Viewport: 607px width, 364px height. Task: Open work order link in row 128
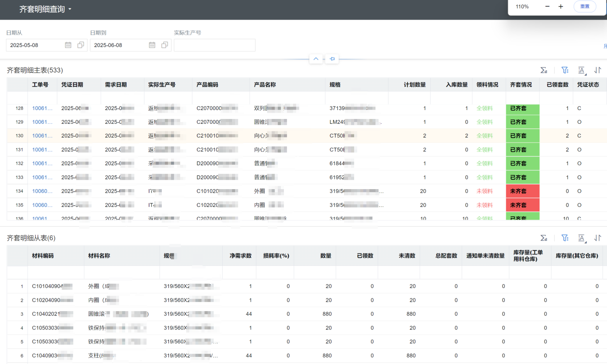coord(42,108)
